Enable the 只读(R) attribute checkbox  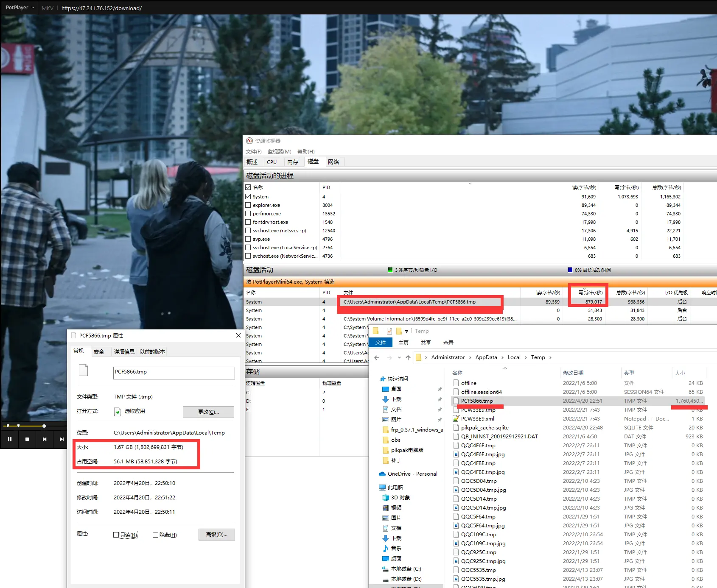coord(116,535)
